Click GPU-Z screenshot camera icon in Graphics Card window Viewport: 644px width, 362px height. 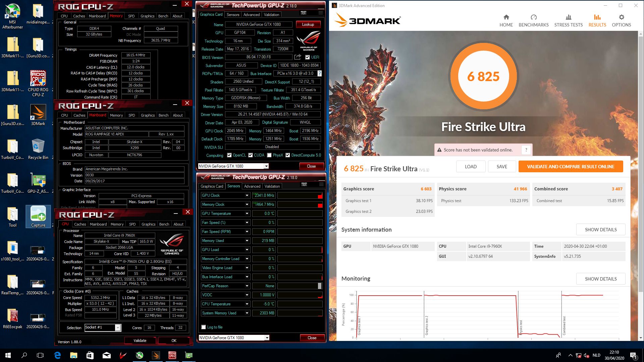304,13
